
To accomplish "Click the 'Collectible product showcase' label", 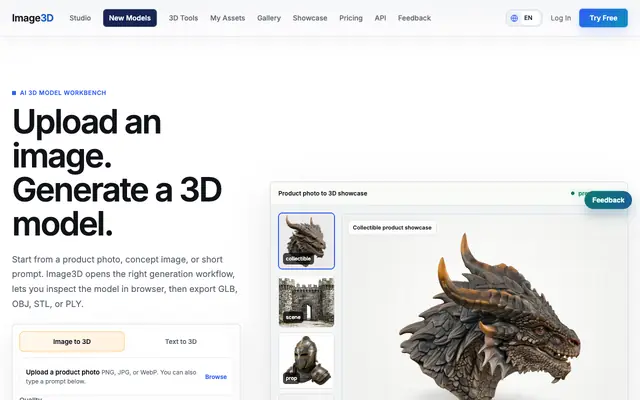I will click(x=392, y=228).
